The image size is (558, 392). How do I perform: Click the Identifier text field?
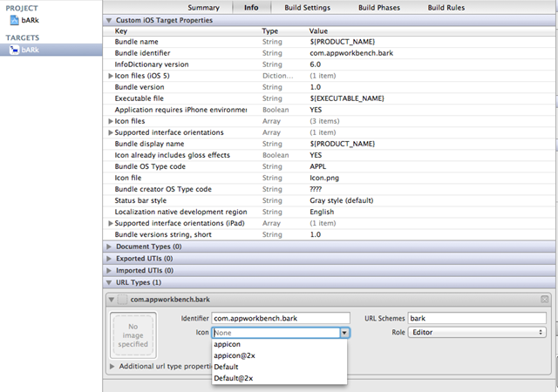(280, 318)
